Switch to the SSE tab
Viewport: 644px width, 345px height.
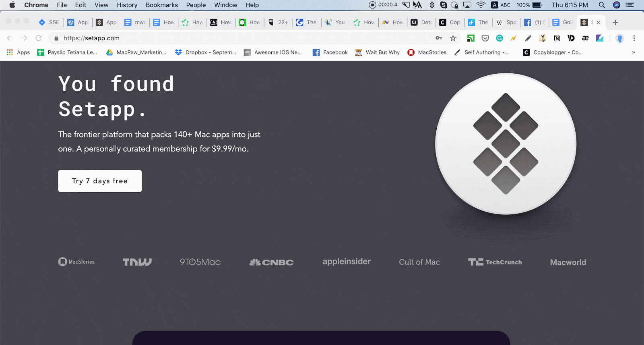pyautogui.click(x=49, y=23)
